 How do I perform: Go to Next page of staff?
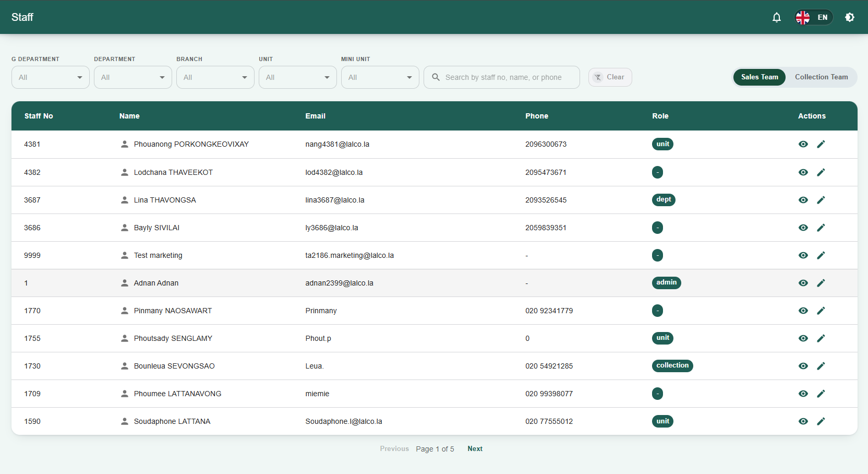coord(475,449)
